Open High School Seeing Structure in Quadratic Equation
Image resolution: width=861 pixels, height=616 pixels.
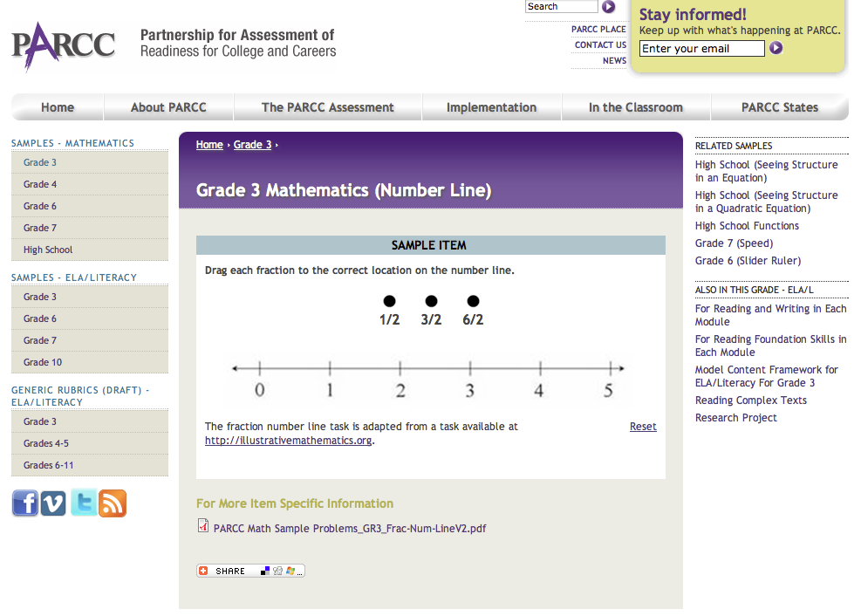(767, 202)
